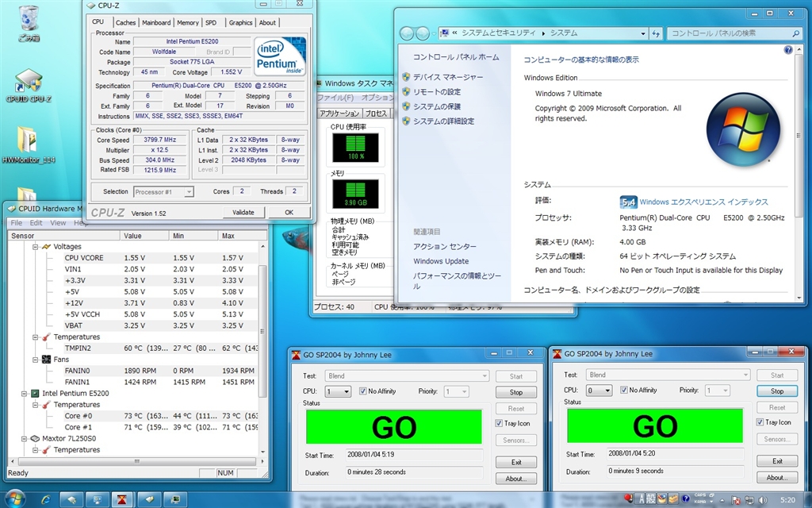Open the Recycle Bin on the desktop
This screenshot has width=812, height=508.
29,17
